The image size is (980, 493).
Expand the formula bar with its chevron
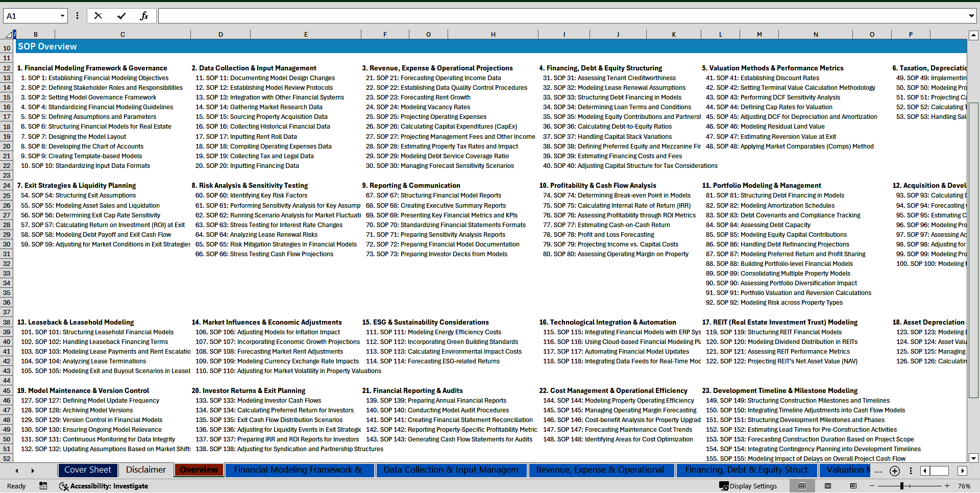click(x=972, y=15)
